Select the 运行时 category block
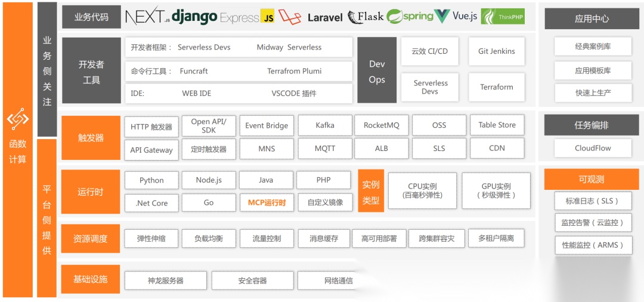Screen dimensions: 644x302 tap(91, 192)
